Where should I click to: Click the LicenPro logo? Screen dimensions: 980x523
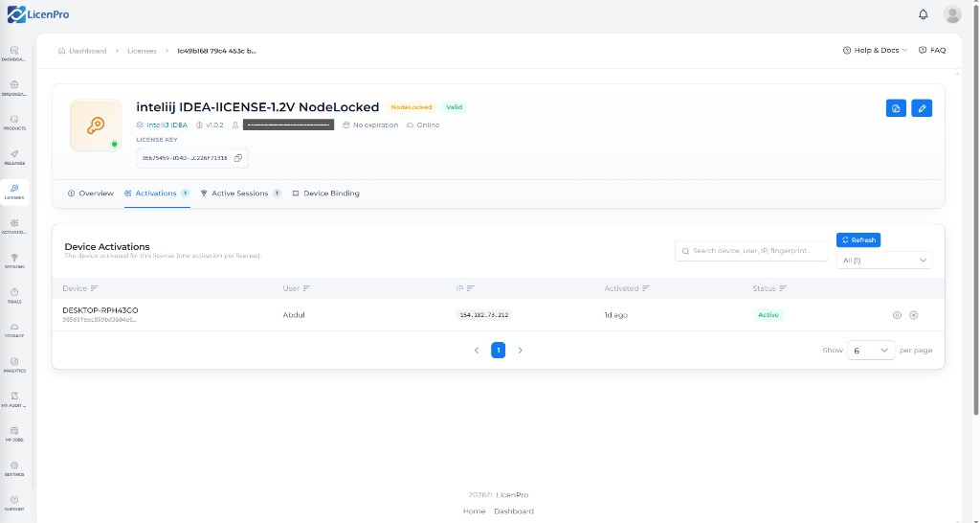38,13
